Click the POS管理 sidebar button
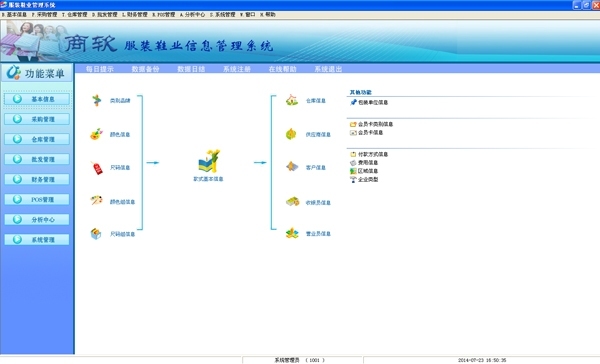600x364 pixels. click(37, 199)
